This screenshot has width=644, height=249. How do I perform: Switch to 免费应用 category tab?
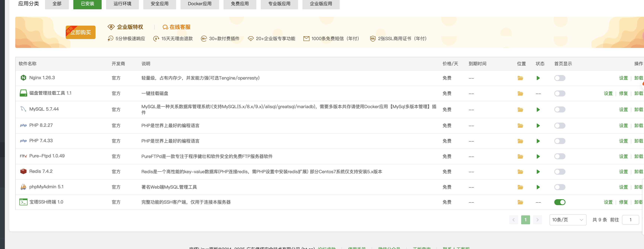pos(240,4)
